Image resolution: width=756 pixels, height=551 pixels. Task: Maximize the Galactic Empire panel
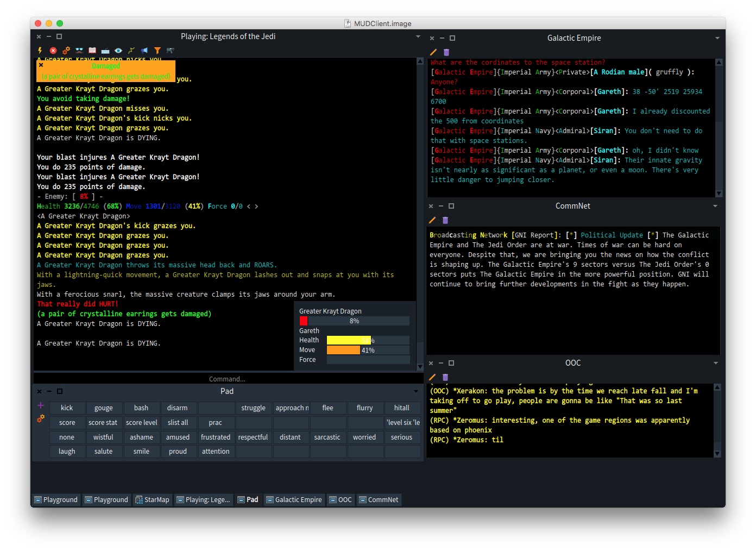pyautogui.click(x=452, y=38)
